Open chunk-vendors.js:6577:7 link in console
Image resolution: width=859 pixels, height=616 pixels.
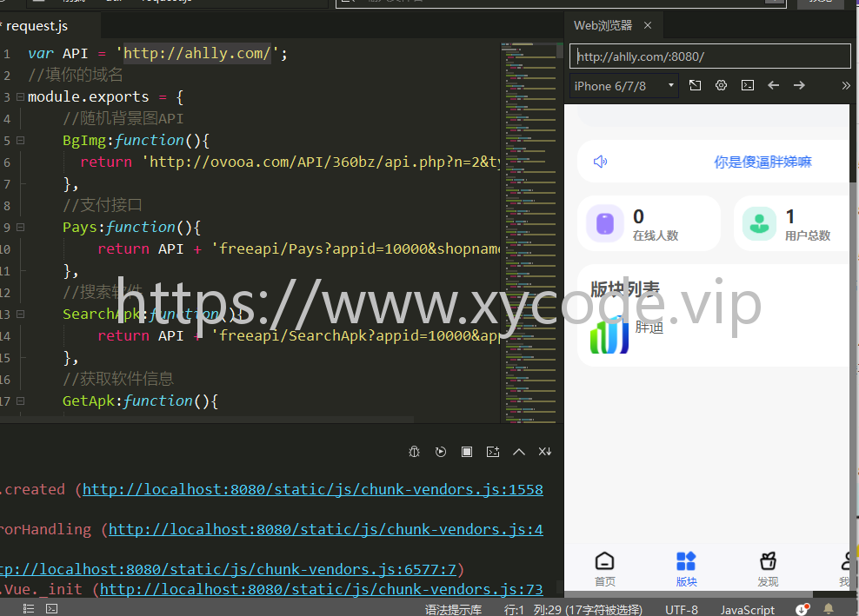[x=228, y=569]
